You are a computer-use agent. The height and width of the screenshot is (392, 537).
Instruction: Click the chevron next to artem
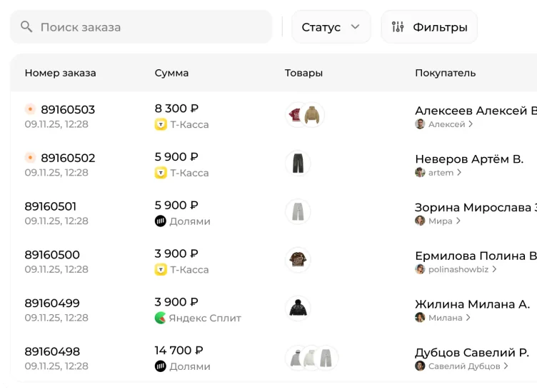(459, 173)
